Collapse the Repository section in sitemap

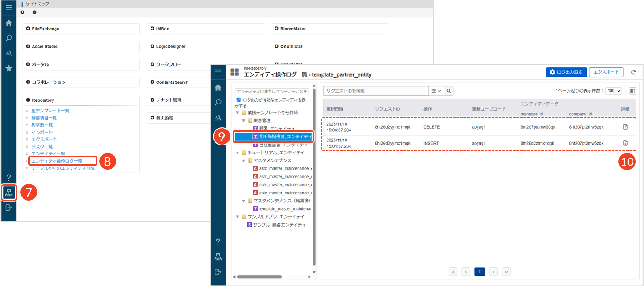click(28, 100)
